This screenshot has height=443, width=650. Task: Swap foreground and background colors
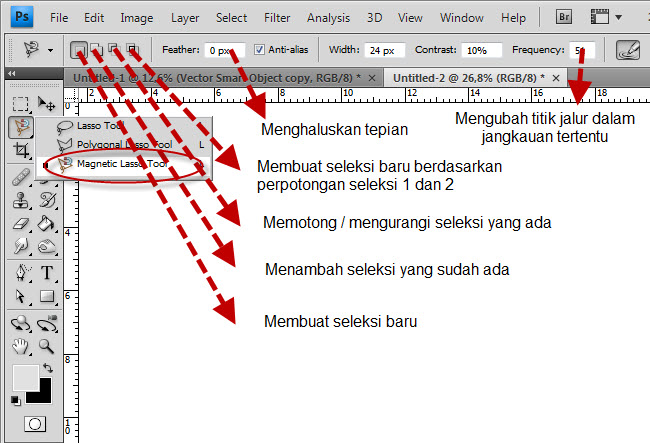point(48,368)
